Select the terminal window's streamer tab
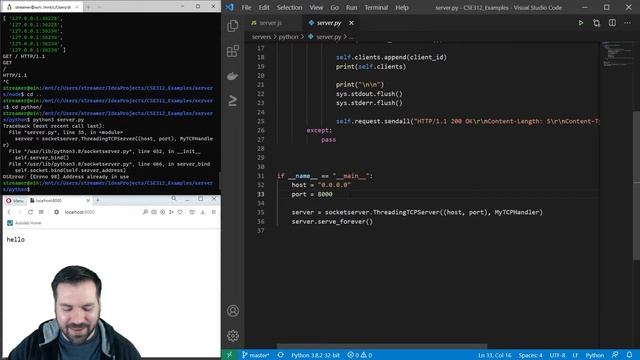The width and height of the screenshot is (640, 360). (x=42, y=7)
